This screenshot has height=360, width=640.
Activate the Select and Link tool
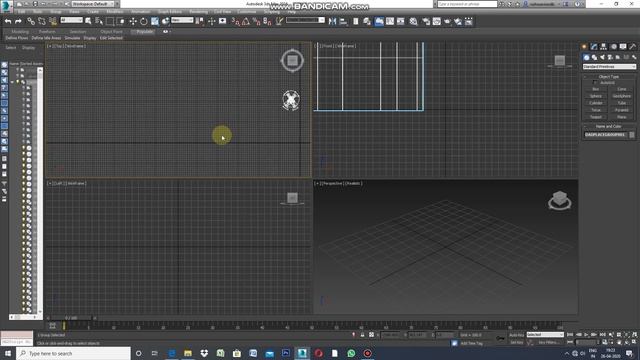point(31,21)
